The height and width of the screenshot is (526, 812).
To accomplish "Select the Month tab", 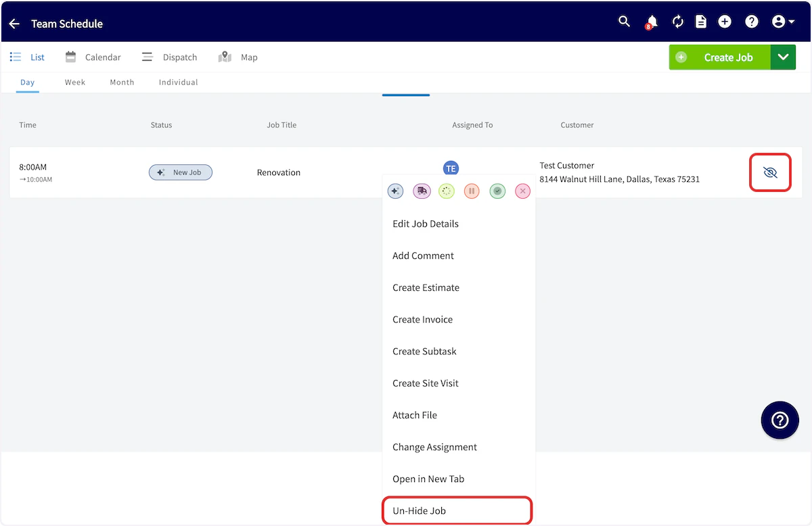I will (122, 82).
